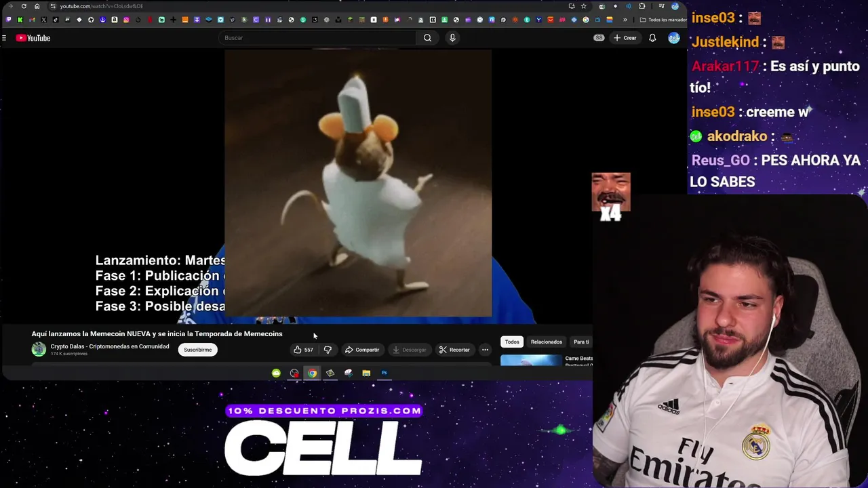The image size is (868, 488).
Task: Click the Chrome icon in the taskbar
Action: (x=312, y=373)
